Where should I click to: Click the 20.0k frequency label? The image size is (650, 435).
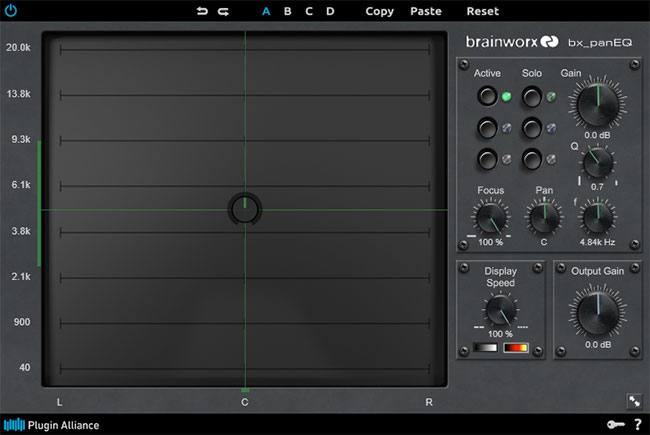pos(18,48)
